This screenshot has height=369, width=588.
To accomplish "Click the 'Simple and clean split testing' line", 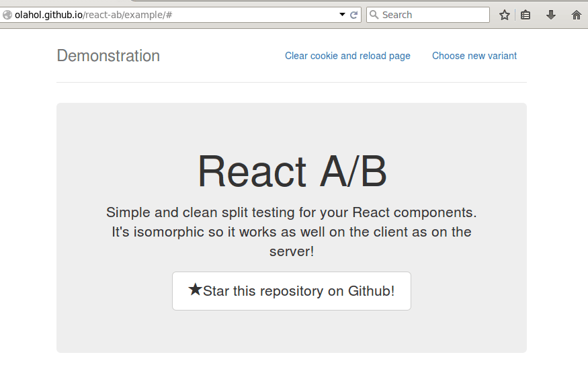I will (x=291, y=212).
